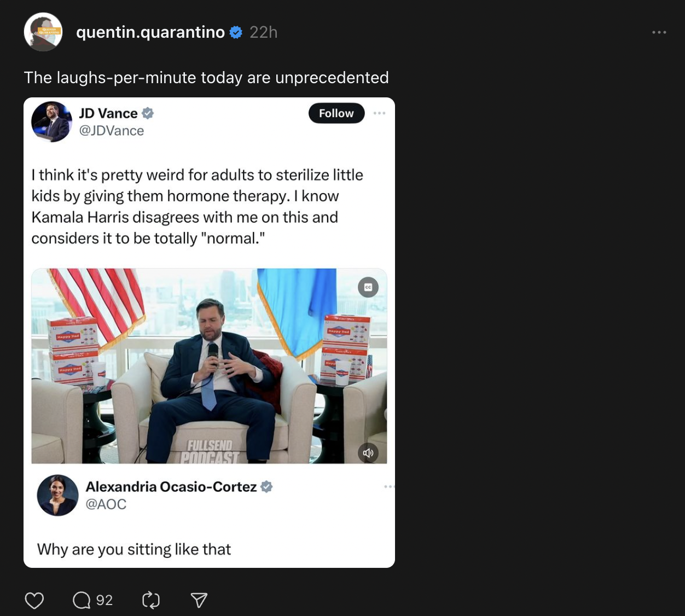The image size is (685, 616).
Task: Share the post with the paper plane icon
Action: pyautogui.click(x=199, y=600)
